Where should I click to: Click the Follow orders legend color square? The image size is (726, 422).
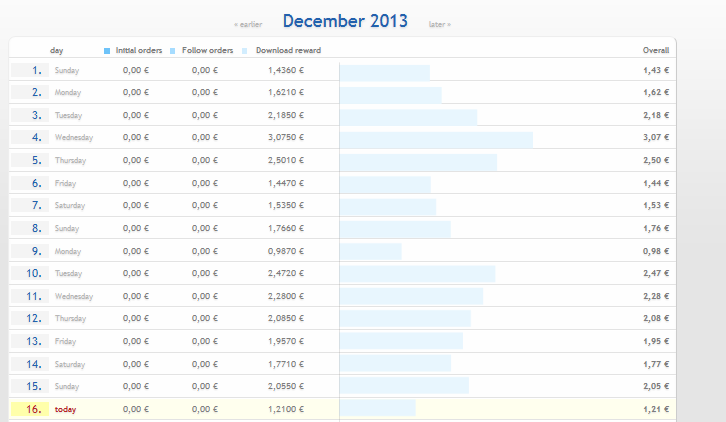tap(173, 50)
